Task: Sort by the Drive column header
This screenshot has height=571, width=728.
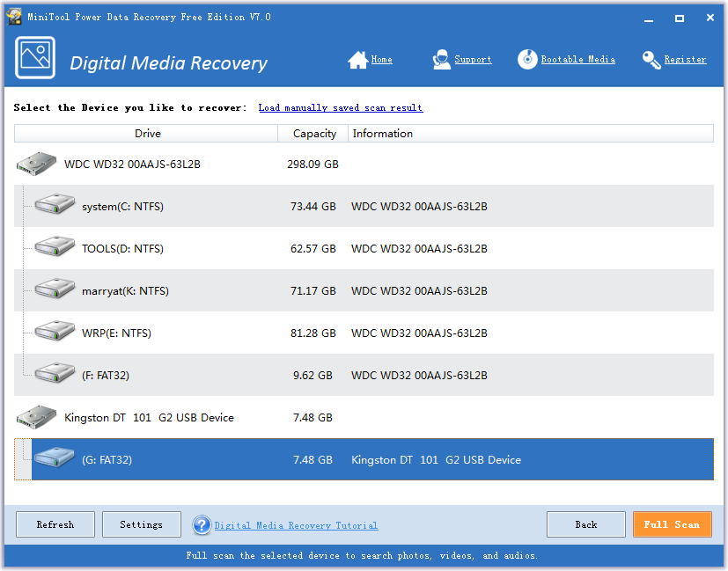Action: (146, 134)
